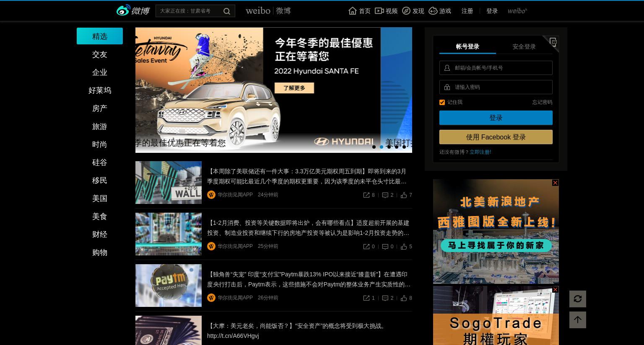Click 了解更多 button in Hyundai banner
Image resolution: width=644 pixels, height=345 pixels.
coord(294,88)
